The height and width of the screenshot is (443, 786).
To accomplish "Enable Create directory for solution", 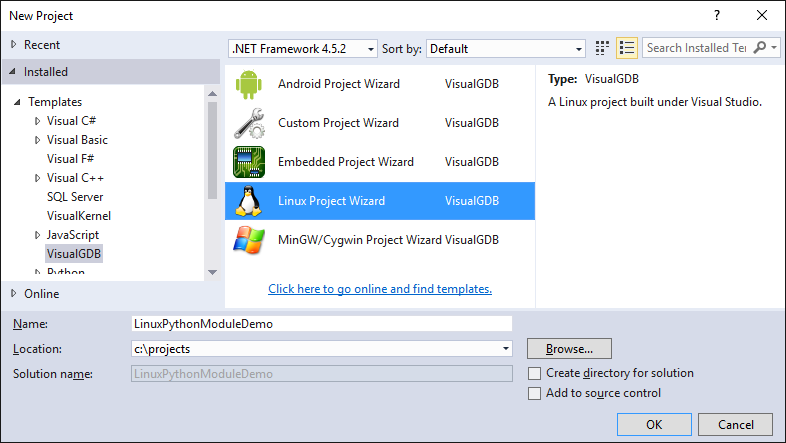I will tap(534, 373).
